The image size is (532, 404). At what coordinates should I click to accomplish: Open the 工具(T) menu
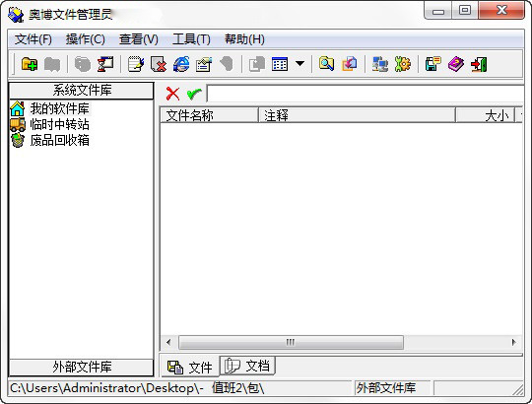click(x=191, y=39)
